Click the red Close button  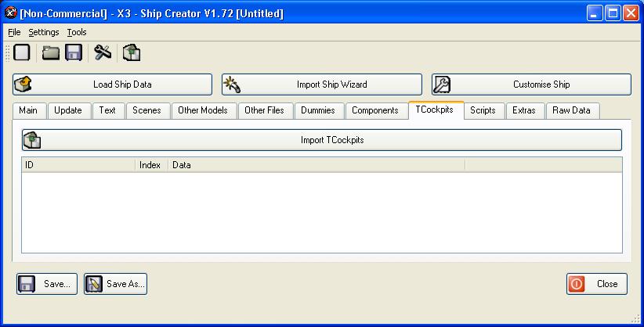[597, 284]
